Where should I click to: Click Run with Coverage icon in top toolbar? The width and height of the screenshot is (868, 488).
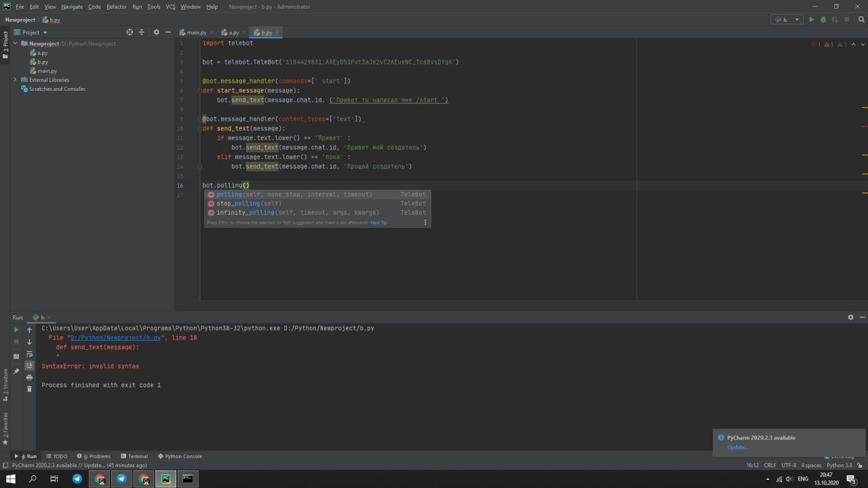tap(835, 20)
